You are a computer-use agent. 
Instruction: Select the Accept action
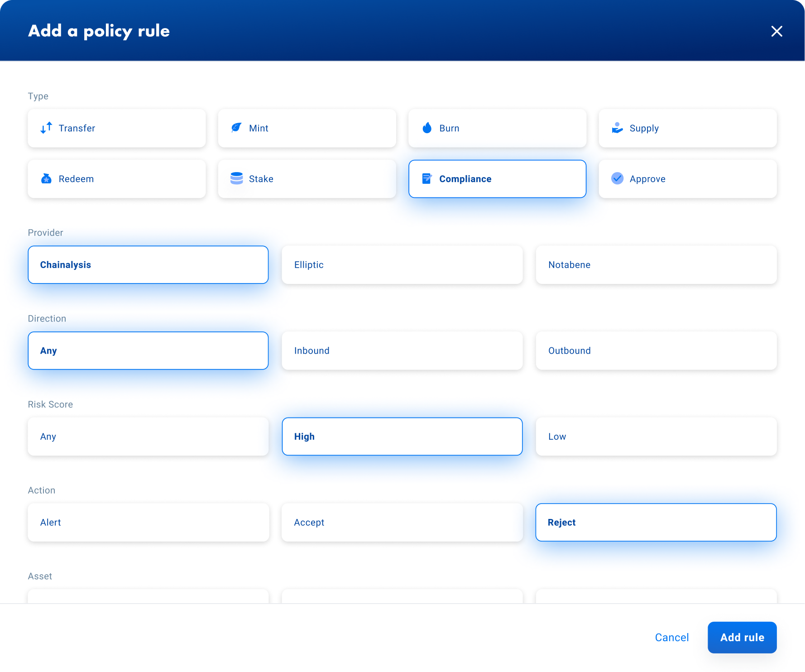[402, 522]
